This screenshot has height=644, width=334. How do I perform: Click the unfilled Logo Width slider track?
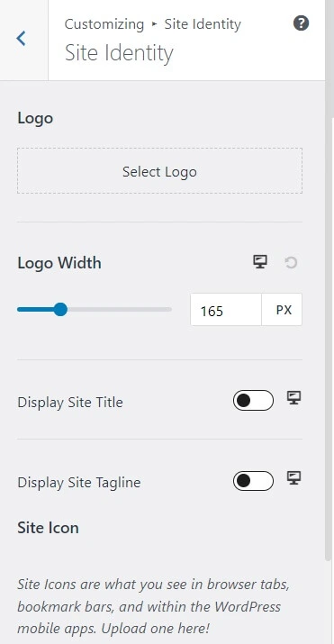119,309
